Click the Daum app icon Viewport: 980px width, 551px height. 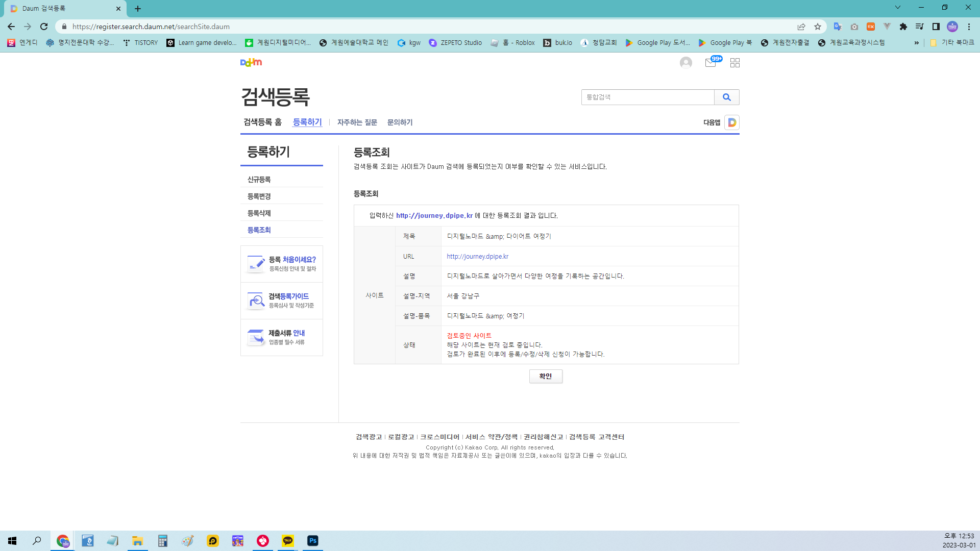(x=731, y=122)
